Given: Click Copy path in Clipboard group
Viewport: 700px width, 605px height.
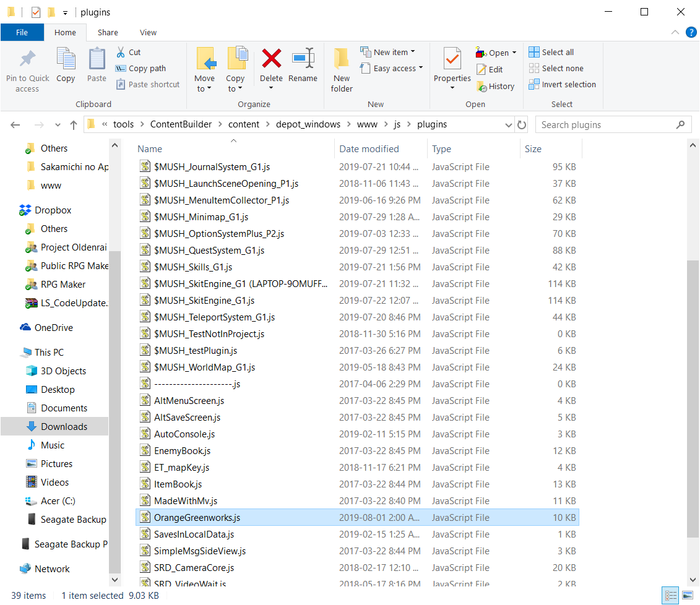Looking at the screenshot, I should 140,68.
